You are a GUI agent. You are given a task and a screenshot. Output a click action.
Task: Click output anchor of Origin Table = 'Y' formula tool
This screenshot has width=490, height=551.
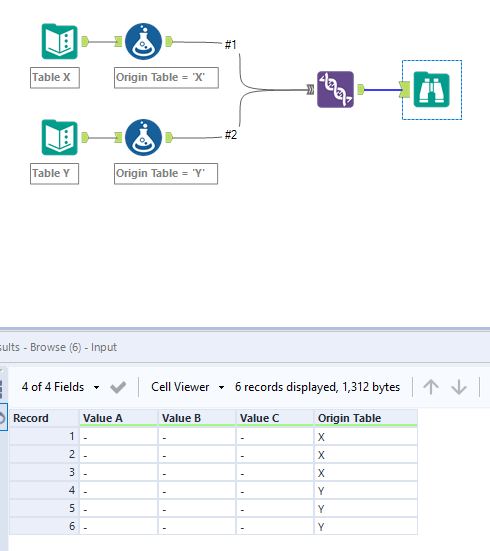point(169,137)
